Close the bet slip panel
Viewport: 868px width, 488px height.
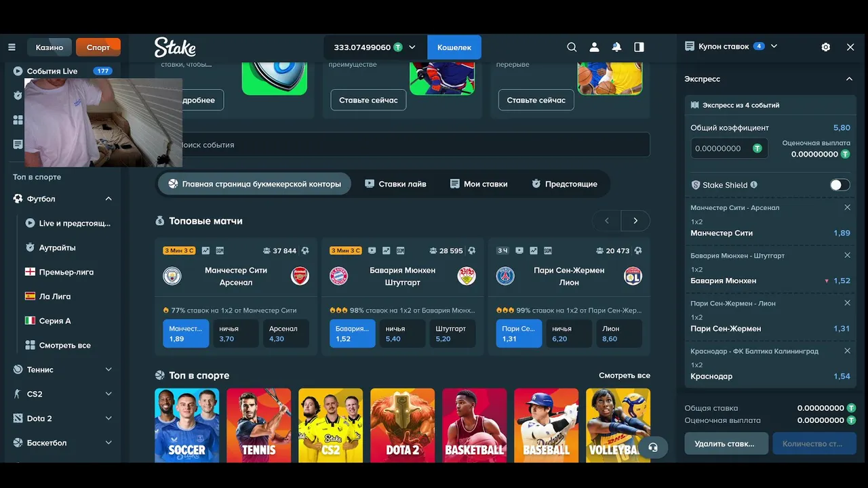click(x=850, y=47)
